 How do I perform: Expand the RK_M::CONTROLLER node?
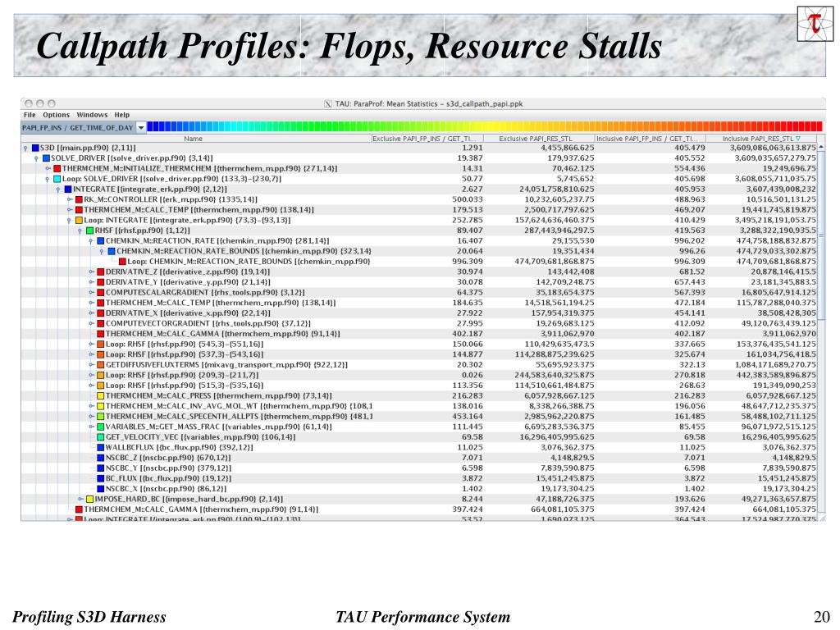coord(70,200)
